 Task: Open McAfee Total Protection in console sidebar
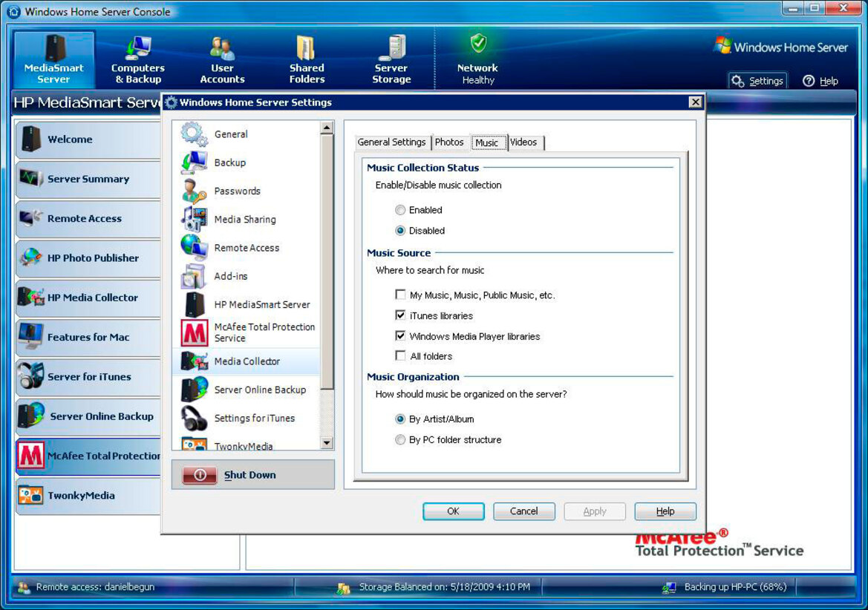point(88,456)
